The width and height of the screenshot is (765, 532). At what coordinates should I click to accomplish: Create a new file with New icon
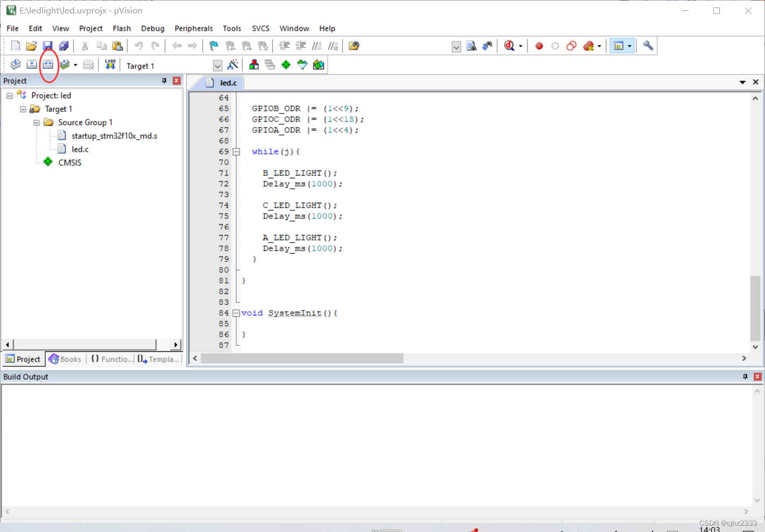(x=16, y=46)
